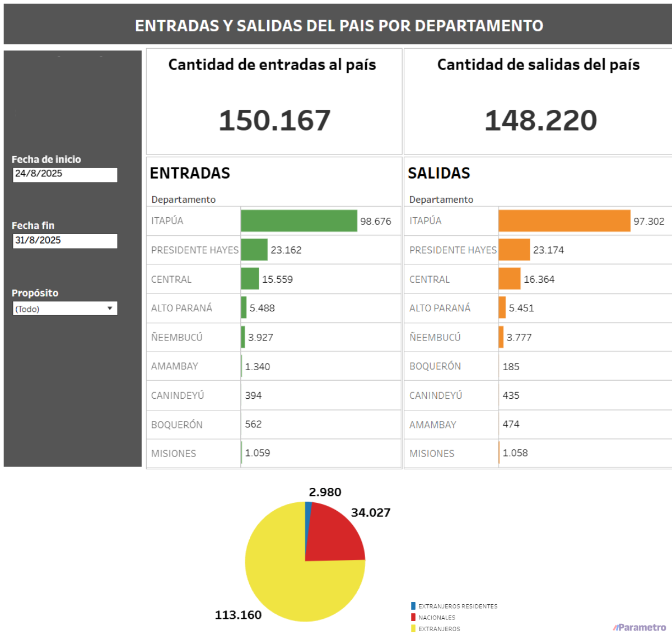Open the Propósito dropdown
The width and height of the screenshot is (672, 644).
point(65,309)
